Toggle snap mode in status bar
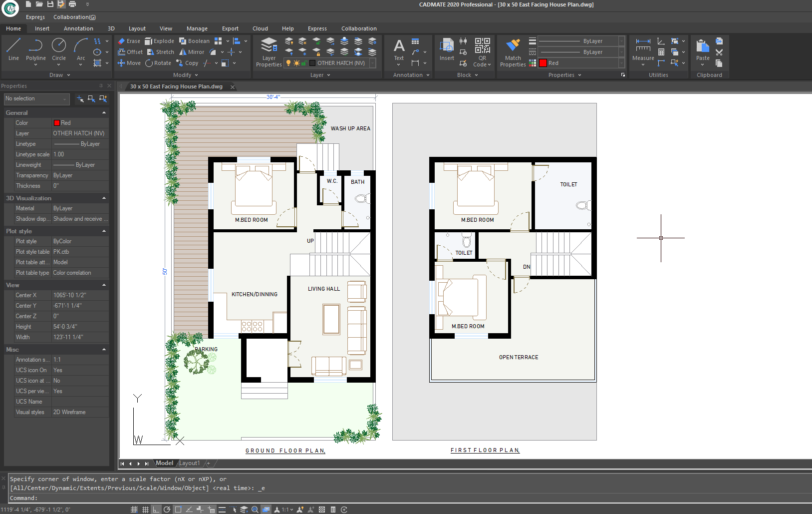 [134, 510]
